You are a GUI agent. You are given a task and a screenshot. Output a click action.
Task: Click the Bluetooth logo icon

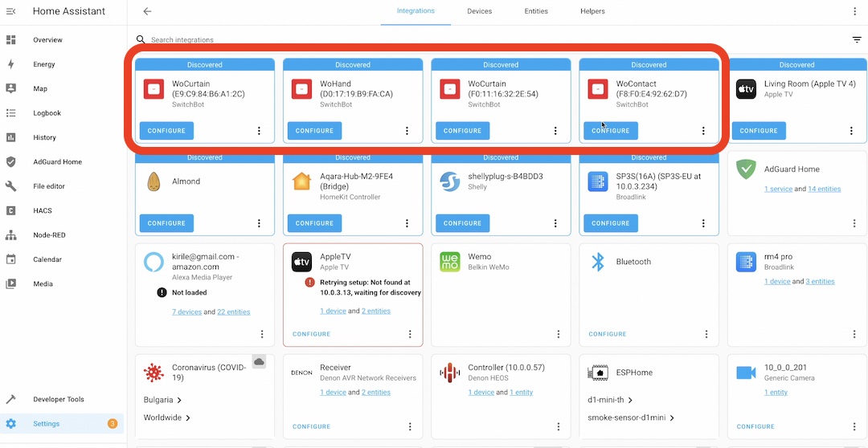click(598, 262)
